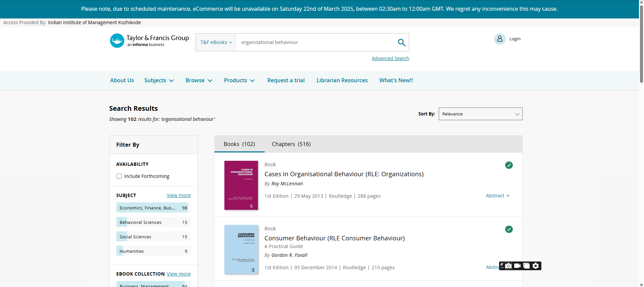Click the organisational behaviour search input field
644x287 pixels.
(315, 42)
